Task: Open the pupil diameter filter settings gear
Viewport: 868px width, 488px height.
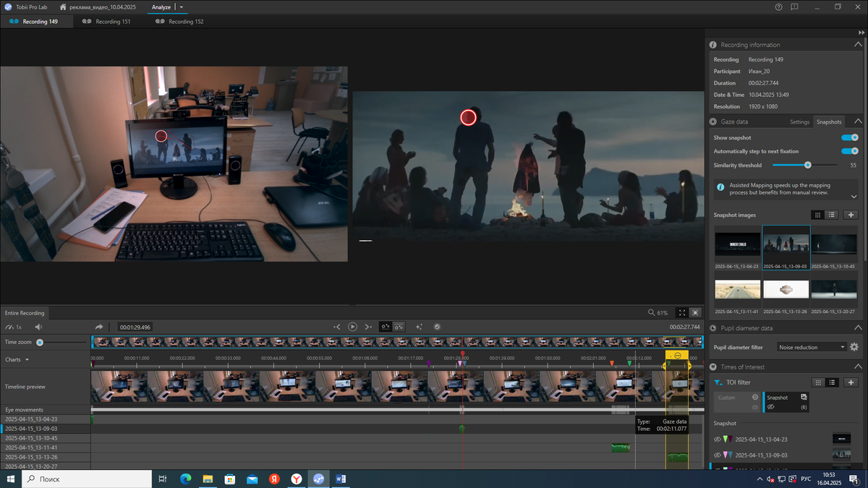Action: [x=854, y=347]
